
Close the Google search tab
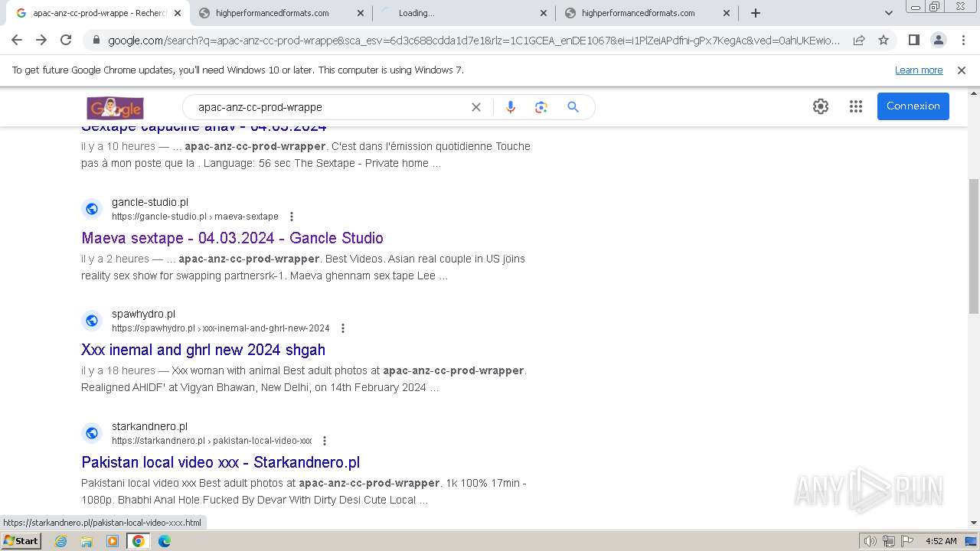(x=178, y=13)
